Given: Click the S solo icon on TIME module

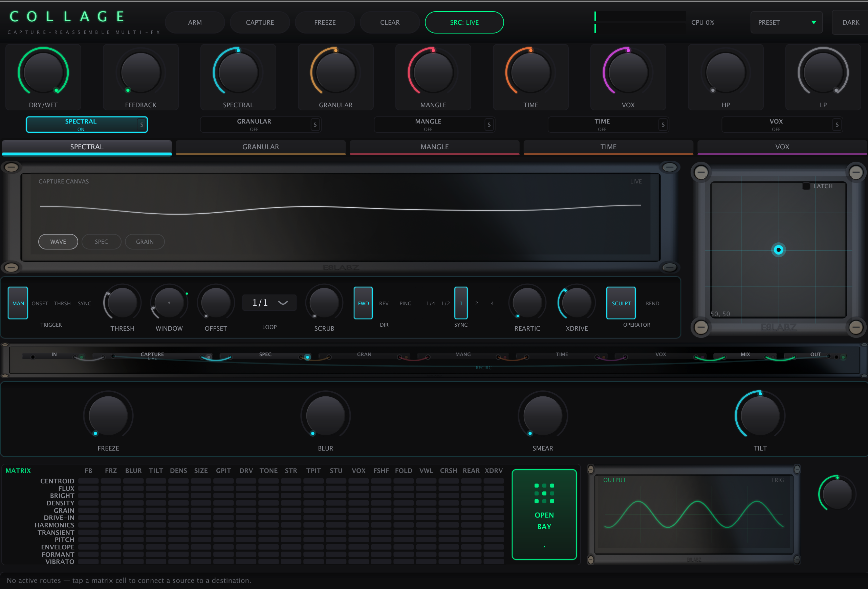Looking at the screenshot, I should click(x=663, y=124).
